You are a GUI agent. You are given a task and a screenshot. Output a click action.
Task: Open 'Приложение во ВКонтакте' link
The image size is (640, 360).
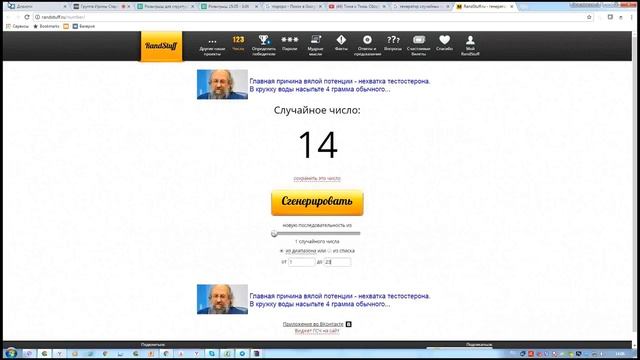click(x=313, y=324)
